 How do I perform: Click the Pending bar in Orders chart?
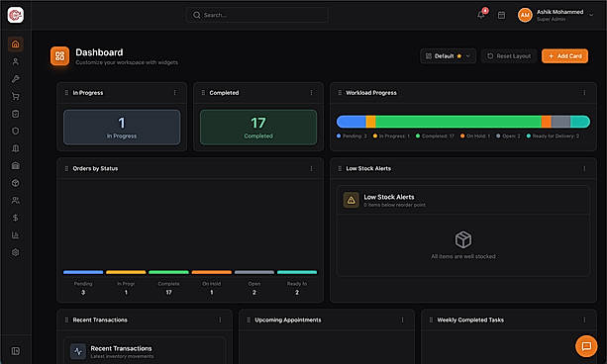tap(83, 272)
